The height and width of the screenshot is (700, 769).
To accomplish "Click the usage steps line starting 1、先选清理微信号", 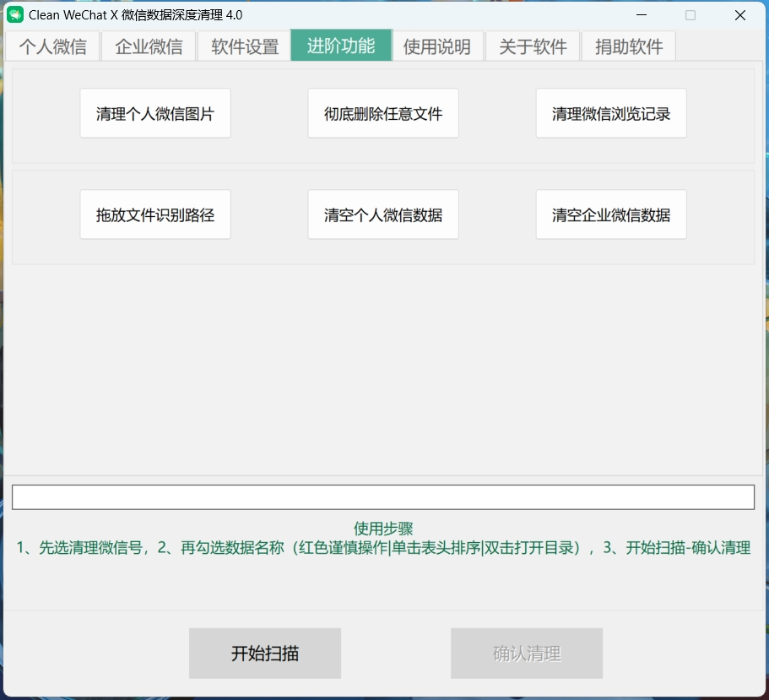I will tap(383, 547).
